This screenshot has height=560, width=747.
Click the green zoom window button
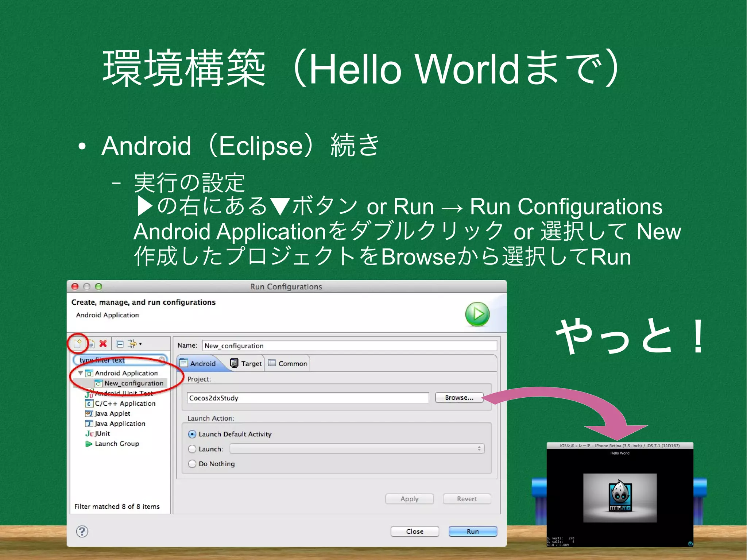tap(98, 286)
